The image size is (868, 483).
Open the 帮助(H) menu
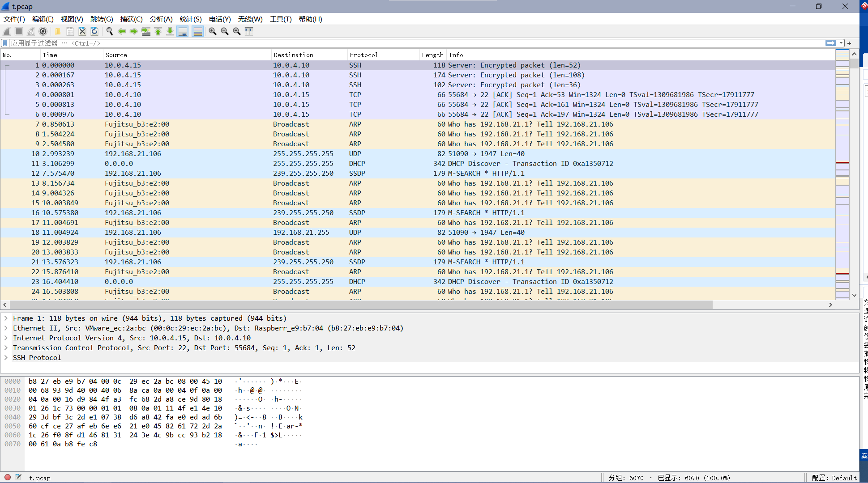pos(311,19)
